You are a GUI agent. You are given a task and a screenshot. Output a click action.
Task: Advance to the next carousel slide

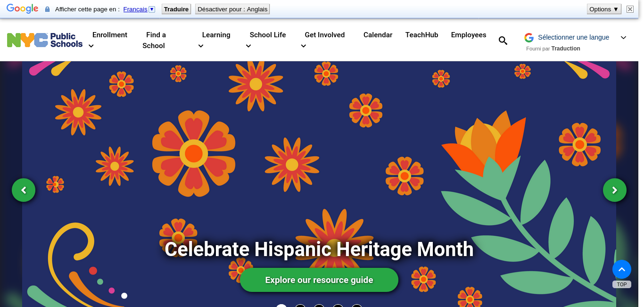pos(614,190)
